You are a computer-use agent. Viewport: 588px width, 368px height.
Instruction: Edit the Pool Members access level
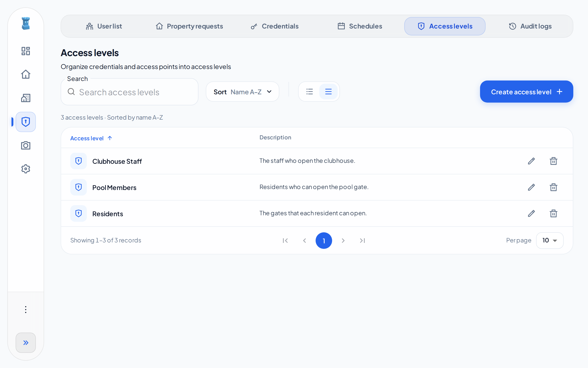(x=531, y=187)
